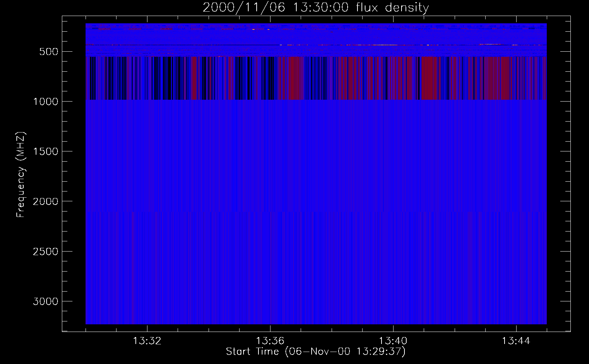The width and height of the screenshot is (589, 364).
Task: Click the 'Frequency (MHZ)' axis label
Action: click(21, 175)
